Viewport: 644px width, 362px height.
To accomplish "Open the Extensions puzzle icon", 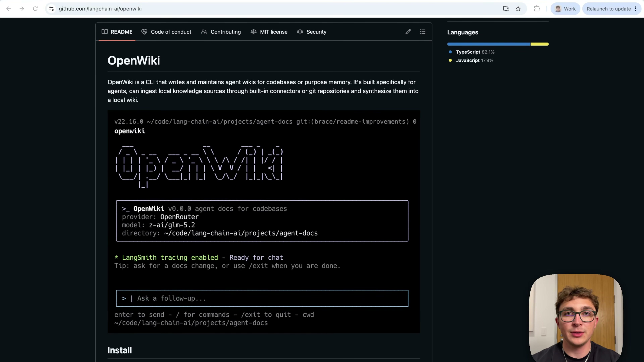I will point(537,9).
